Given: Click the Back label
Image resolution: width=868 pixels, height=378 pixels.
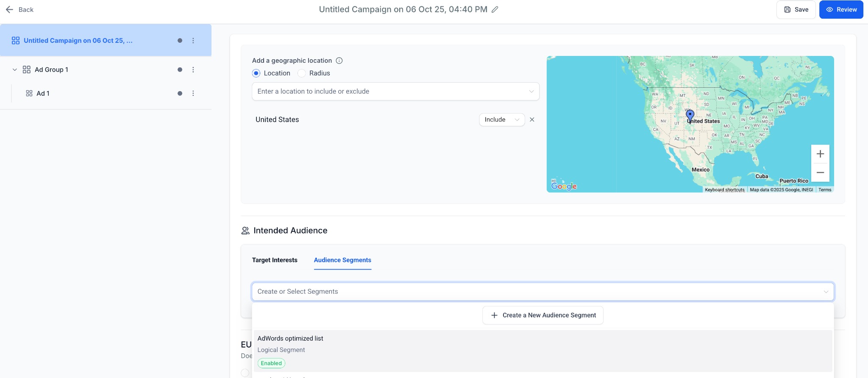Looking at the screenshot, I should coord(26,9).
